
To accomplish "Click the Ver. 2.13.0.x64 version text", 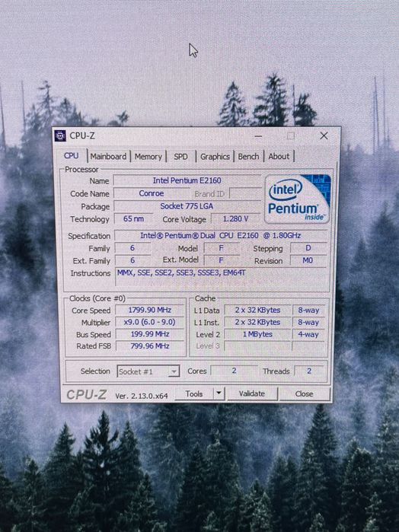I will [142, 396].
